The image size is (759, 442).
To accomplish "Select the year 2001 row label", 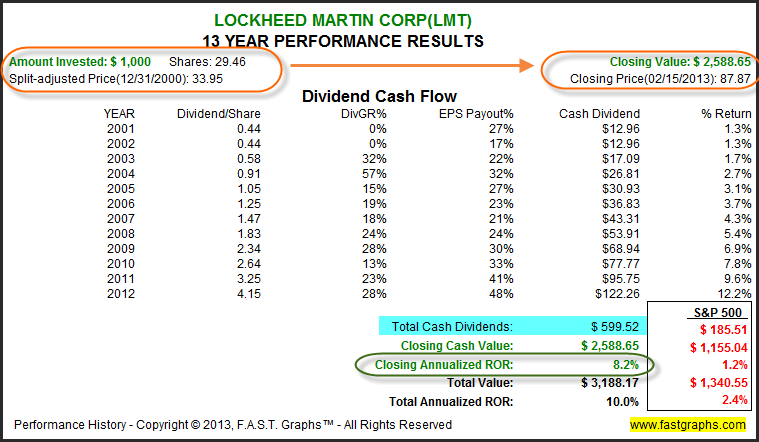I will [121, 129].
